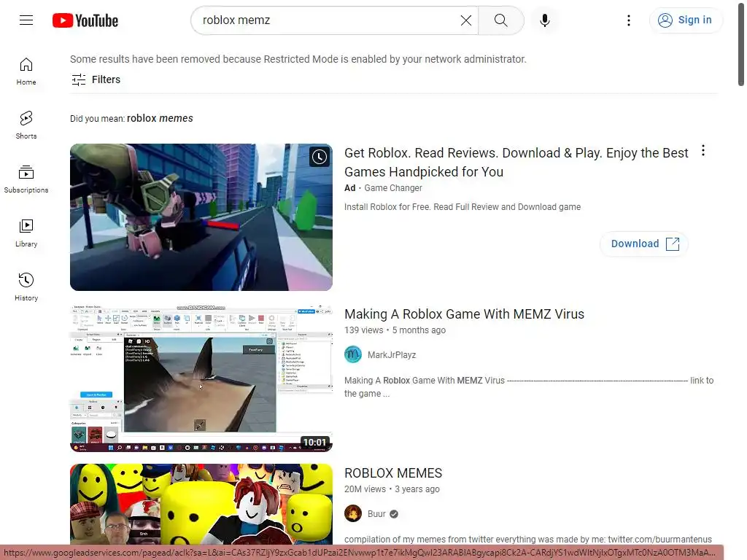Click 'Install Roblox for Free' ad description
This screenshot has height=560, width=747.
(x=462, y=207)
